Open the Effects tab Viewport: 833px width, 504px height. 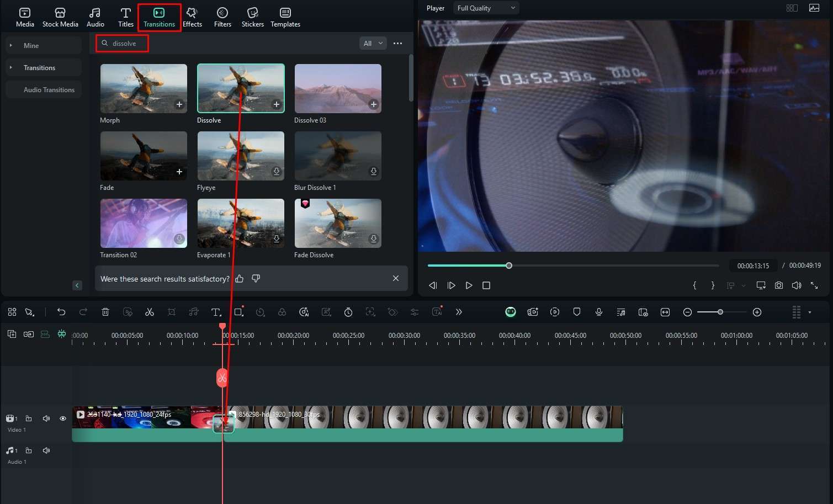[192, 17]
